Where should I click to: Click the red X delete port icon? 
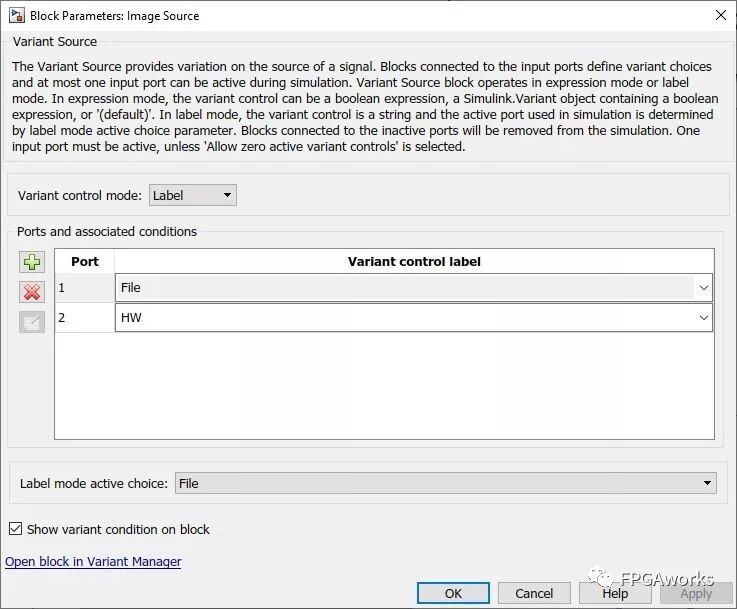point(32,292)
